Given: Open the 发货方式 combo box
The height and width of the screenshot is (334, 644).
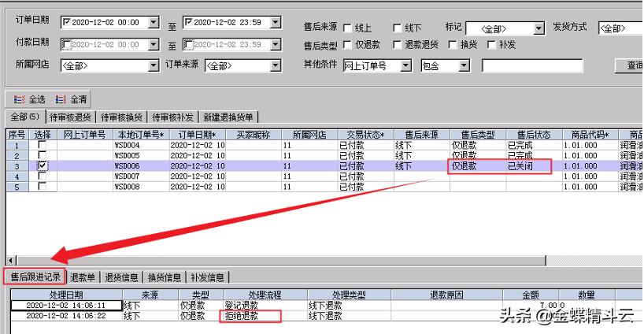Looking at the screenshot, I should point(621,28).
